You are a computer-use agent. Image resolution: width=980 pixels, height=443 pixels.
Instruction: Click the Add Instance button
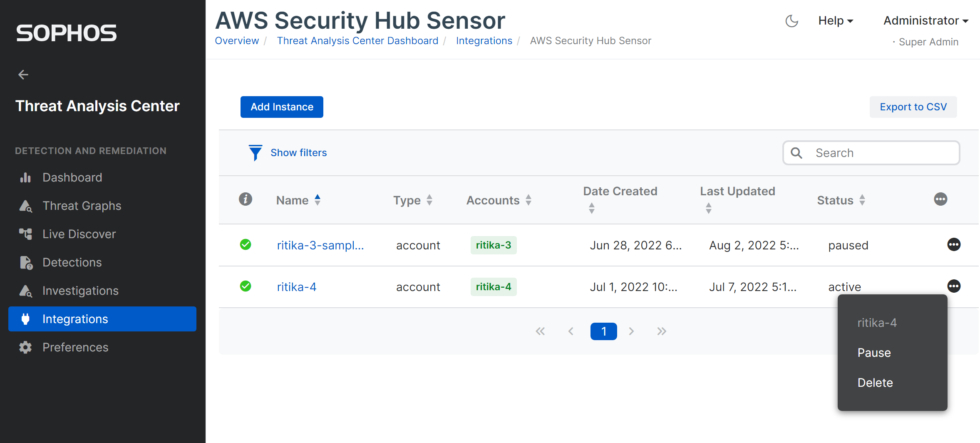click(x=282, y=107)
